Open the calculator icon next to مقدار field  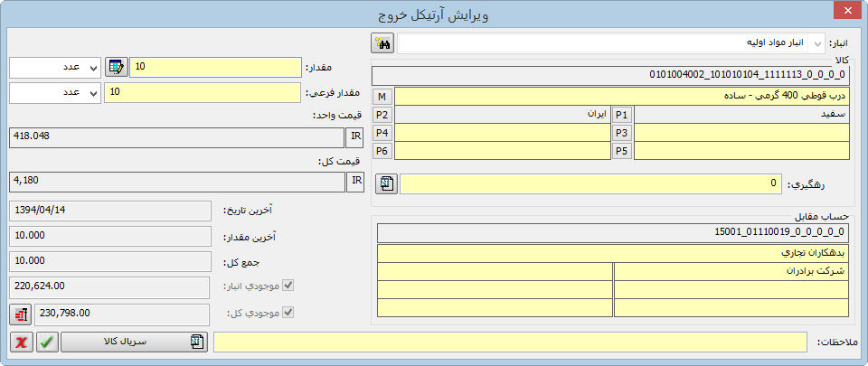[117, 68]
